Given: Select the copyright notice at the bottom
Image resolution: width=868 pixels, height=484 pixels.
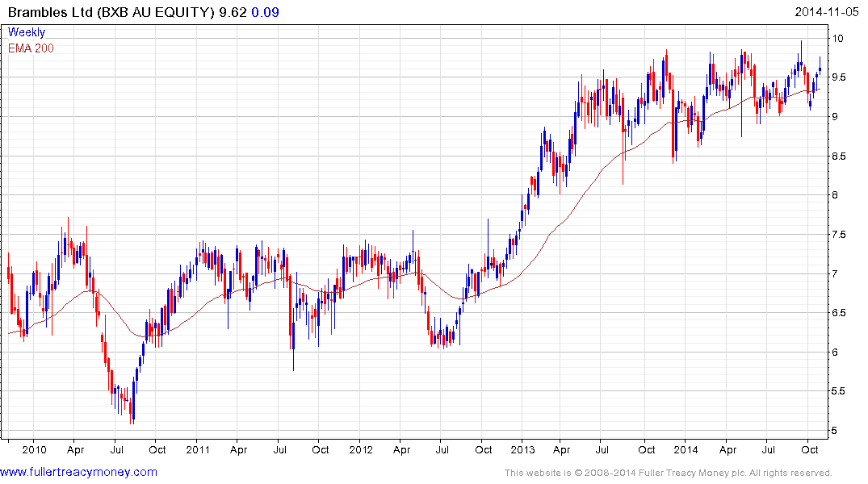Looking at the screenshot, I should coord(669,473).
